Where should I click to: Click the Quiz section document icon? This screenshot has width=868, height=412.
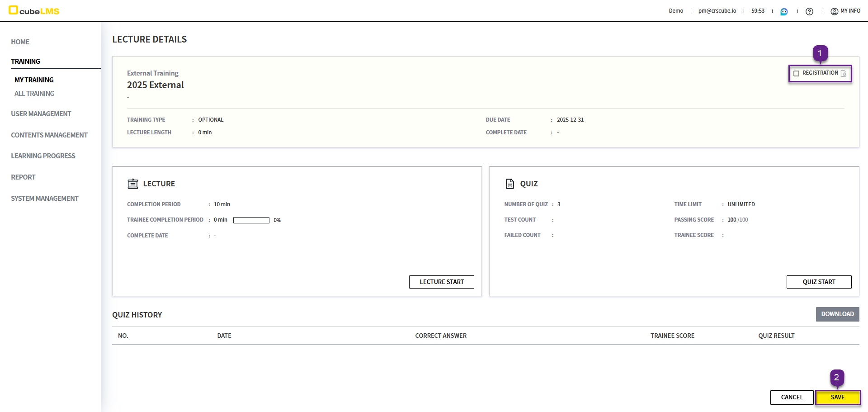[x=510, y=184]
